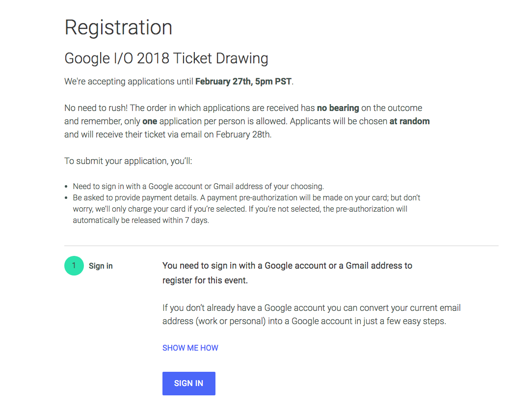Image resolution: width=532 pixels, height=415 pixels.
Task: Click the green step 1 circle
Action: coord(74,266)
